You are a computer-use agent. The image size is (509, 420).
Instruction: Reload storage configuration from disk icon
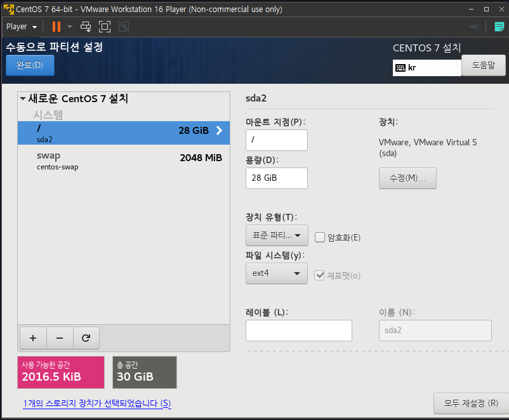(86, 338)
